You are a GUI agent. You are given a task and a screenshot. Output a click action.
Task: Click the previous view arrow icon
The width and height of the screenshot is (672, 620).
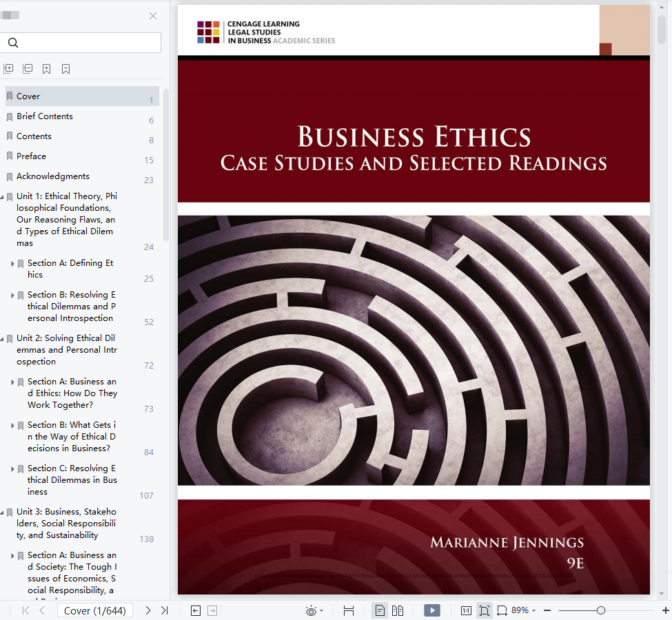[x=196, y=610]
